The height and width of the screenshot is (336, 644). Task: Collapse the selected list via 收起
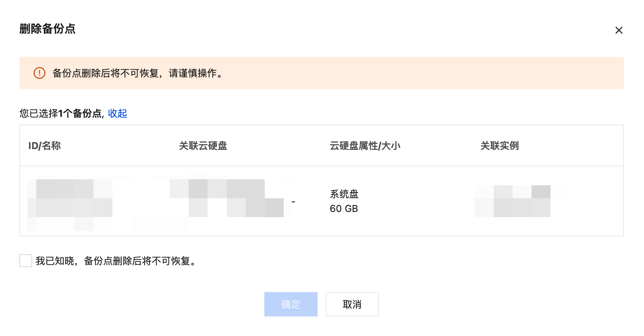117,114
